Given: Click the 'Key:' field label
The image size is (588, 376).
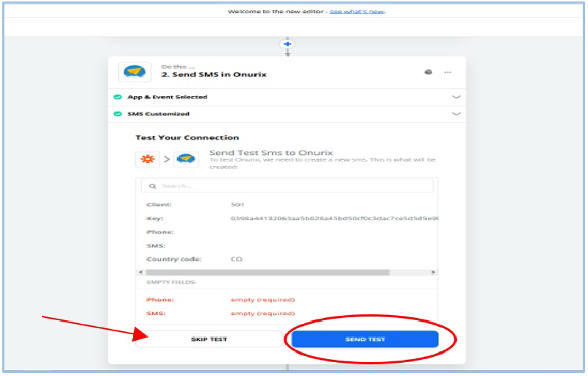Looking at the screenshot, I should point(155,218).
